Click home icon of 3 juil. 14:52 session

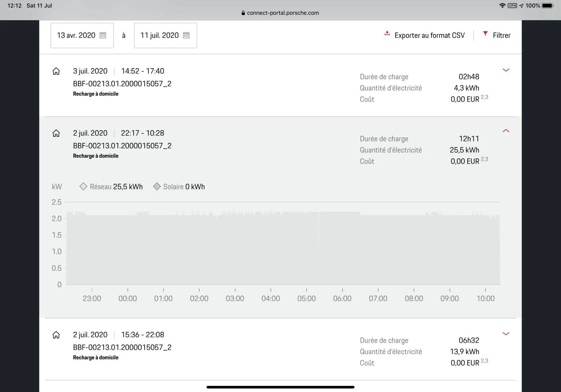(x=56, y=71)
